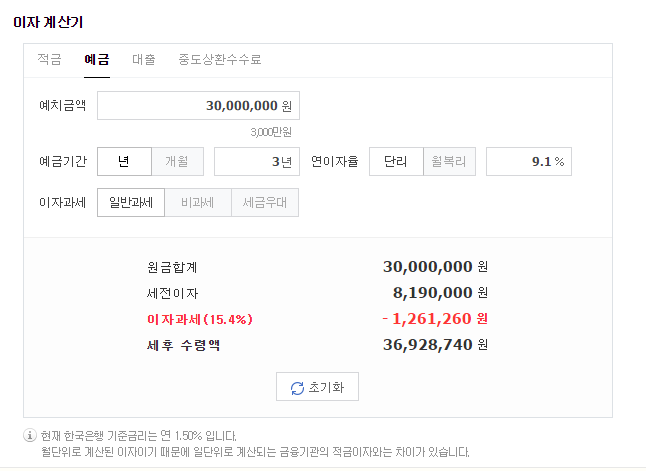
Task: Switch to the 적금 tab
Action: tap(49, 59)
